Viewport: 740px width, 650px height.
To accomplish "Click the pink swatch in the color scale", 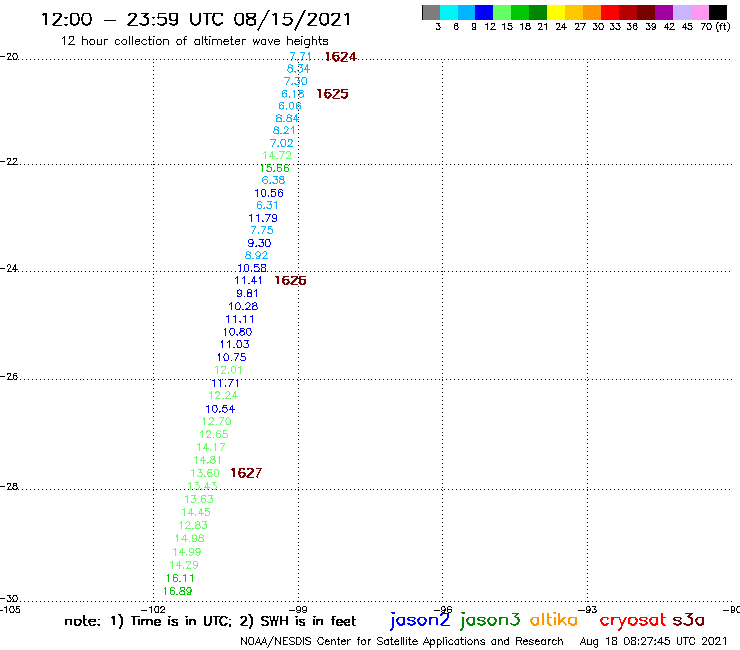I will tap(699, 12).
